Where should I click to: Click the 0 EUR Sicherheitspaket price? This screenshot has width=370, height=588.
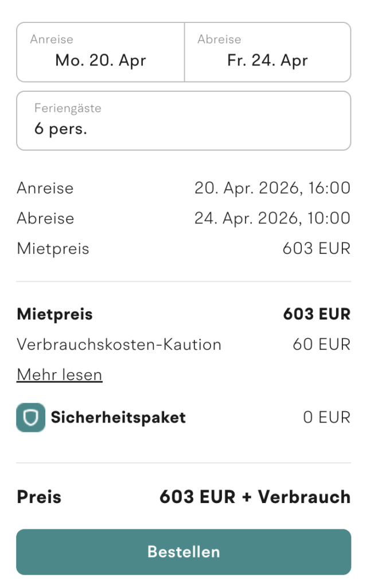click(326, 417)
